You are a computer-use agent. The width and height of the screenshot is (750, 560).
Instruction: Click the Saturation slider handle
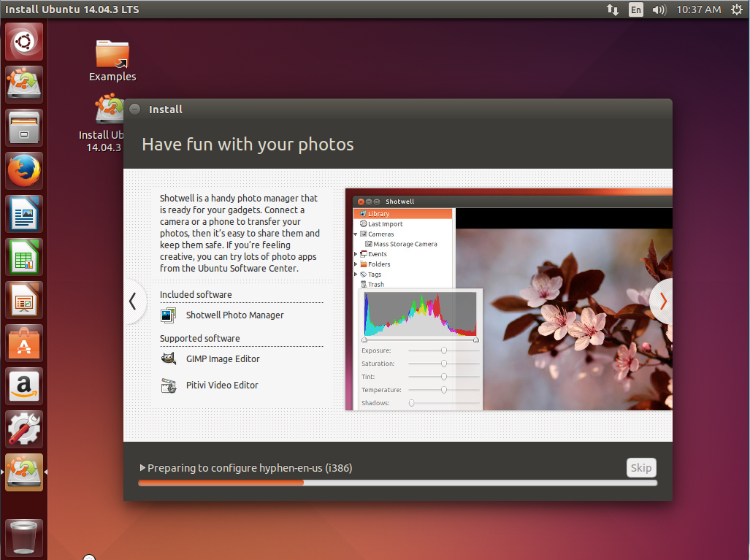pos(444,364)
